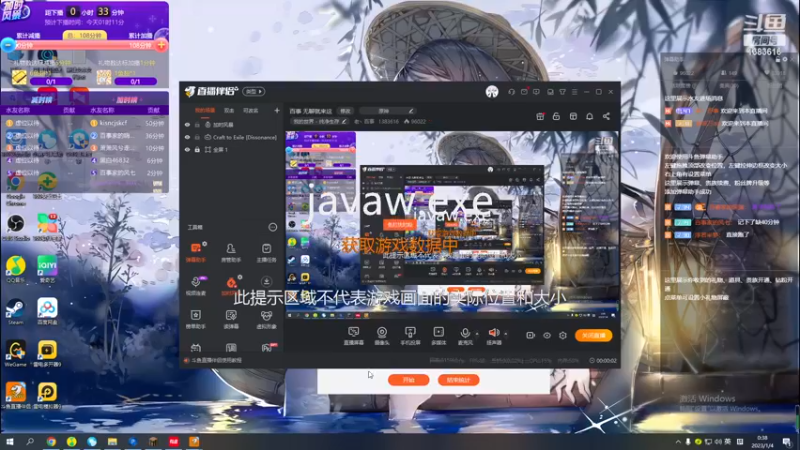Switch to the second scene tab
This screenshot has height=450, width=800.
coord(229,111)
